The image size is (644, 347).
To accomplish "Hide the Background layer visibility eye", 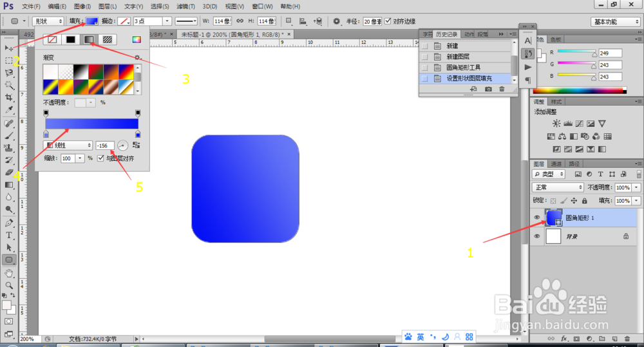I will point(537,236).
